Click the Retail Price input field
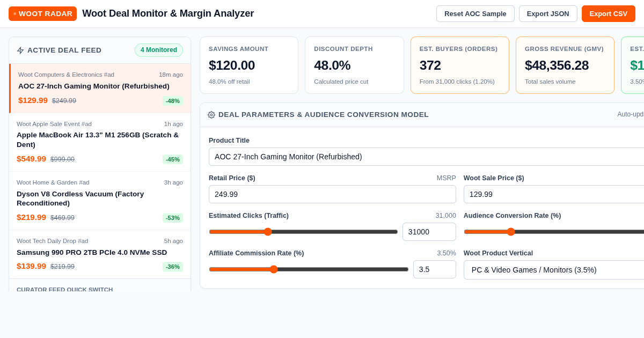This screenshot has width=644, height=338. tap(332, 194)
